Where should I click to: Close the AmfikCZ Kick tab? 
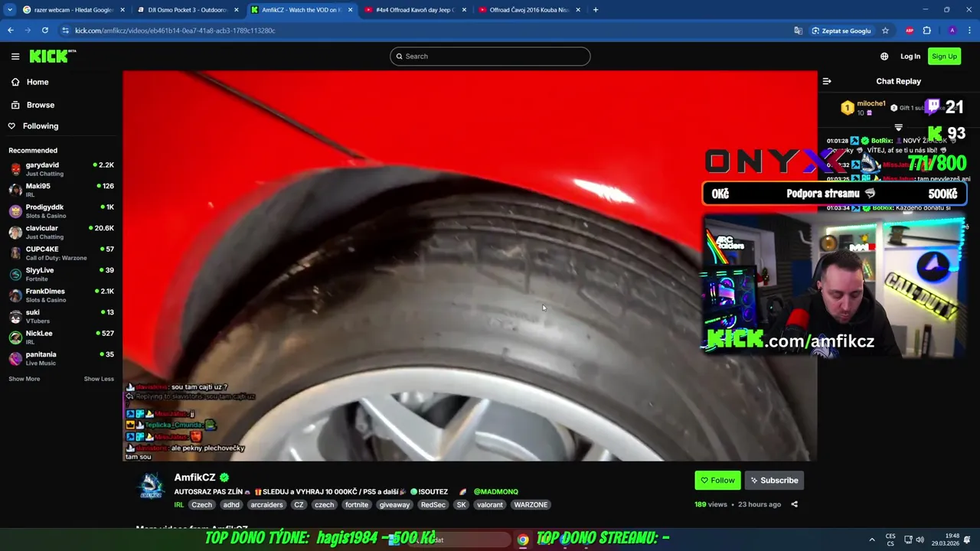pyautogui.click(x=350, y=10)
